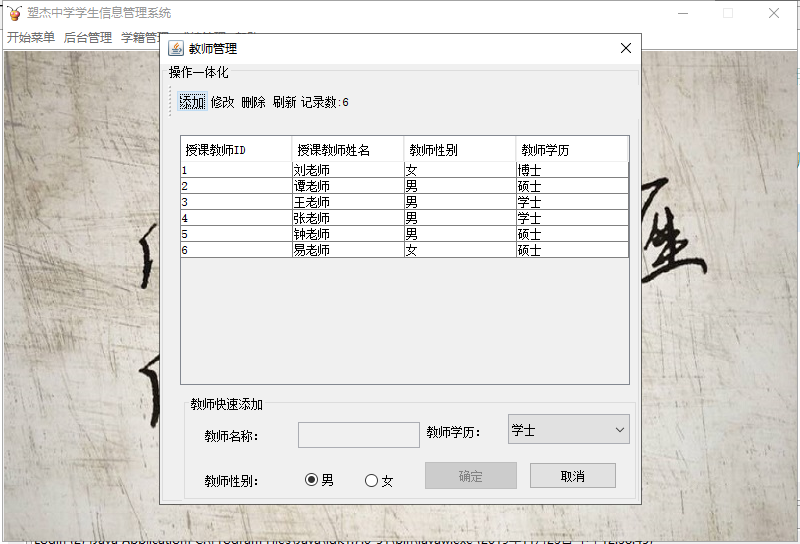Click the 确定 button
Image resolution: width=800 pixels, height=544 pixels.
[470, 476]
